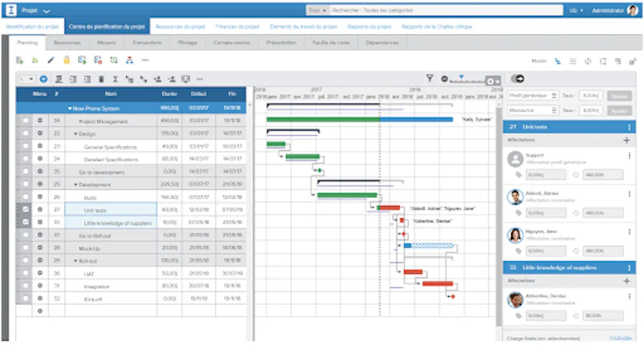The image size is (644, 345).
Task: Collapse the New Phone System root task
Action: (70, 109)
